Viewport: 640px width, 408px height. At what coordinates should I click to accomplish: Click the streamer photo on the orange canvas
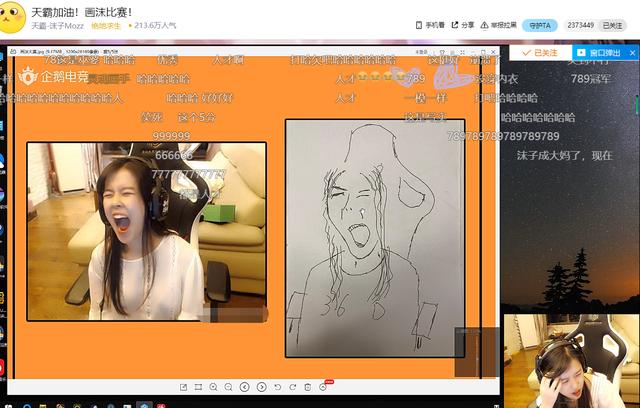147,231
